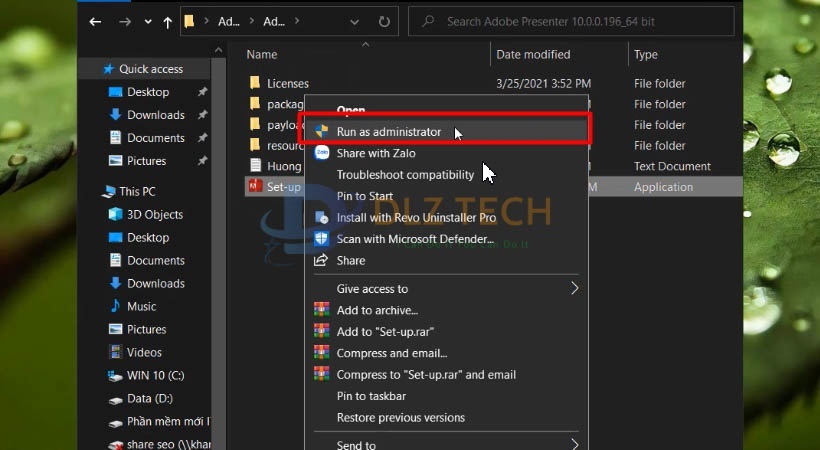Screen dimensions: 820x450
Task: Open pinned Pictures under Quick access
Action: point(146,161)
